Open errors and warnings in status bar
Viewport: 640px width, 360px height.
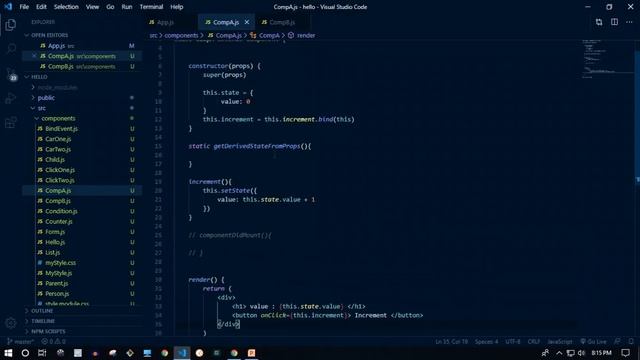tap(53, 341)
